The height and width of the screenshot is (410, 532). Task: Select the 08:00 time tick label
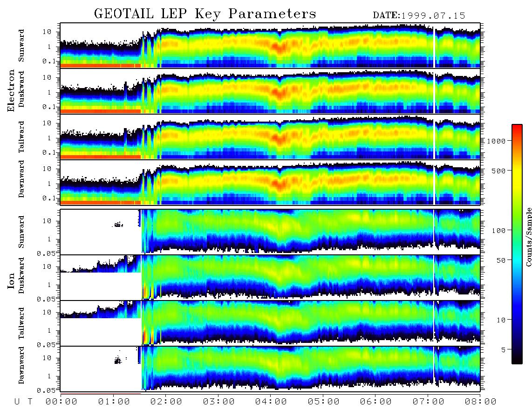pyautogui.click(x=480, y=402)
